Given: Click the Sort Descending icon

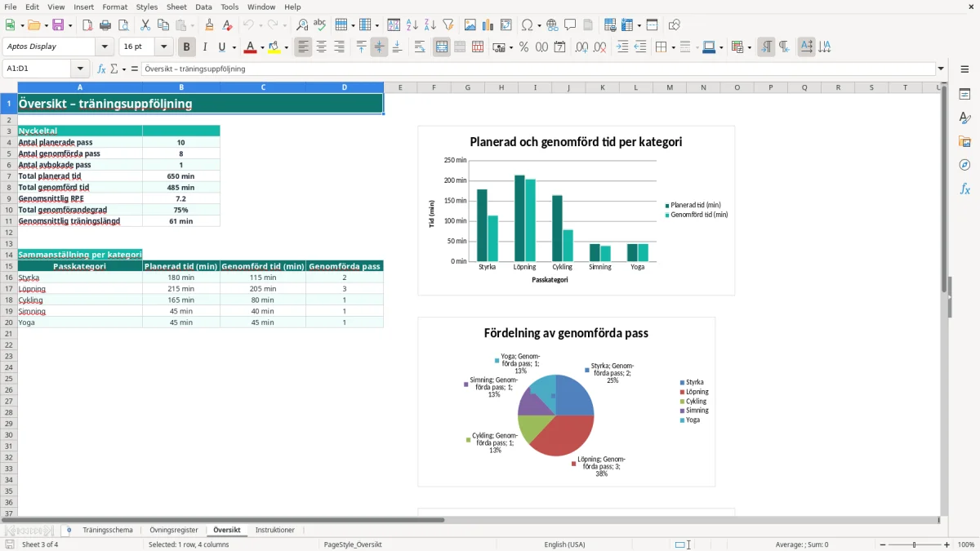Looking at the screenshot, I should (430, 25).
